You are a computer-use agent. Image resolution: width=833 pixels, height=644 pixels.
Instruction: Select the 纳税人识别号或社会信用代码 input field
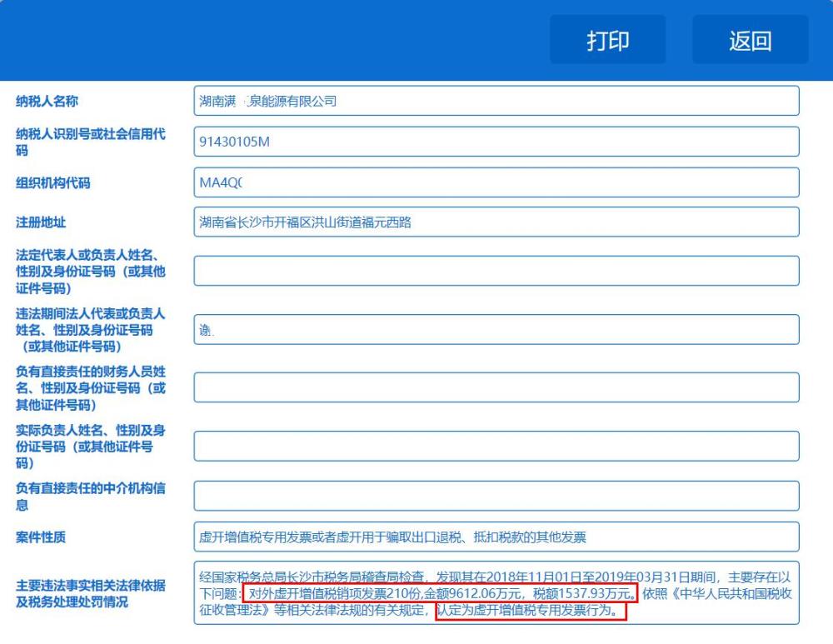pos(495,142)
